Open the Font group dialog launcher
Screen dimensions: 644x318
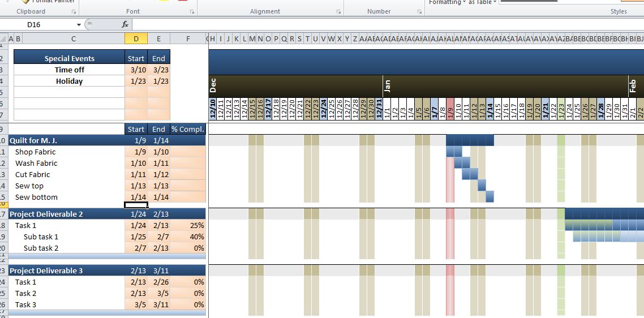(192, 12)
